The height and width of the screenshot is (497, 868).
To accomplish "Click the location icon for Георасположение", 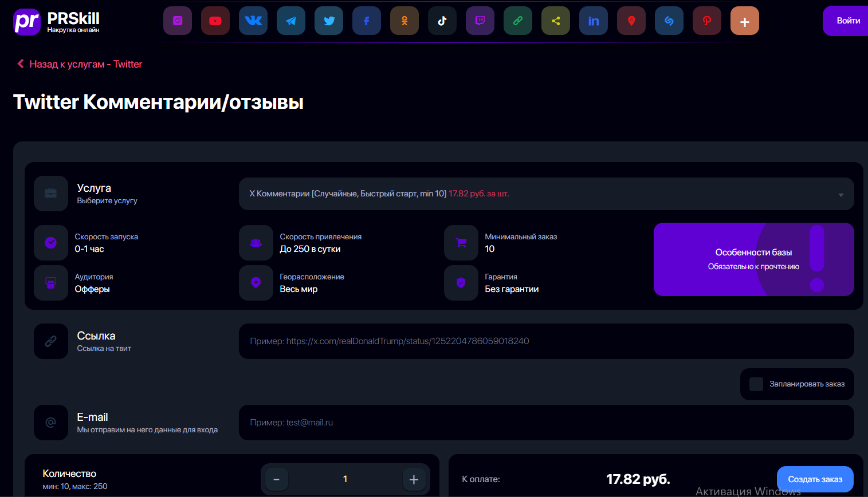I will pos(256,283).
